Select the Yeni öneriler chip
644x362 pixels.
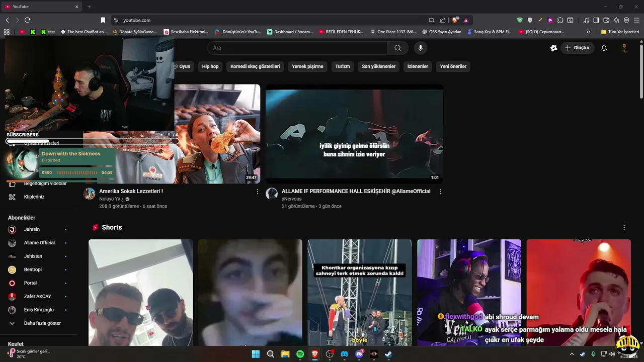point(453,66)
